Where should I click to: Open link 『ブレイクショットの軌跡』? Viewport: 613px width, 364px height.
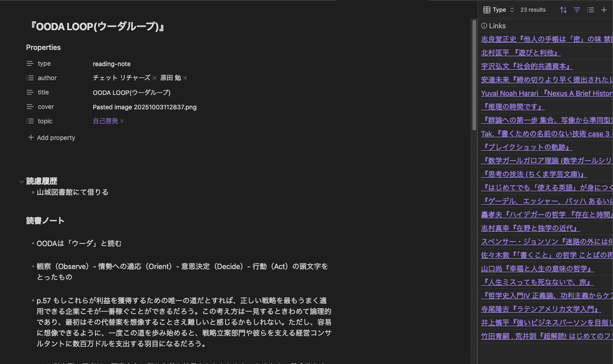pos(527,147)
